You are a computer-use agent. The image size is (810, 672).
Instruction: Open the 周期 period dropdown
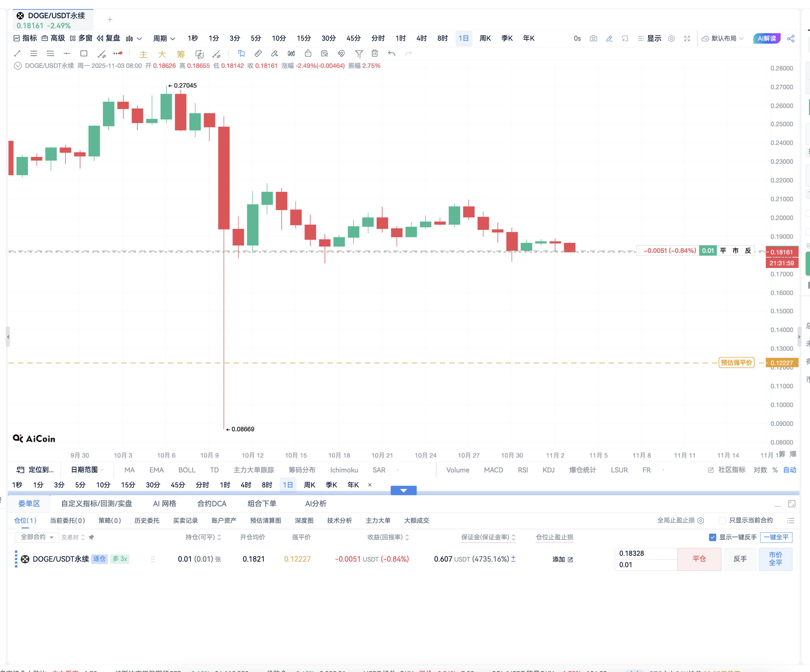tap(164, 38)
